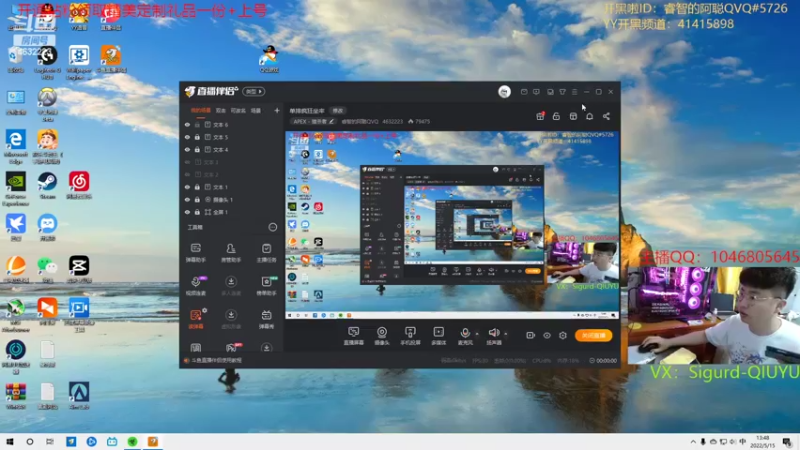Open the Windows Start menu
Screen dimensions: 800x450
[x=10, y=442]
